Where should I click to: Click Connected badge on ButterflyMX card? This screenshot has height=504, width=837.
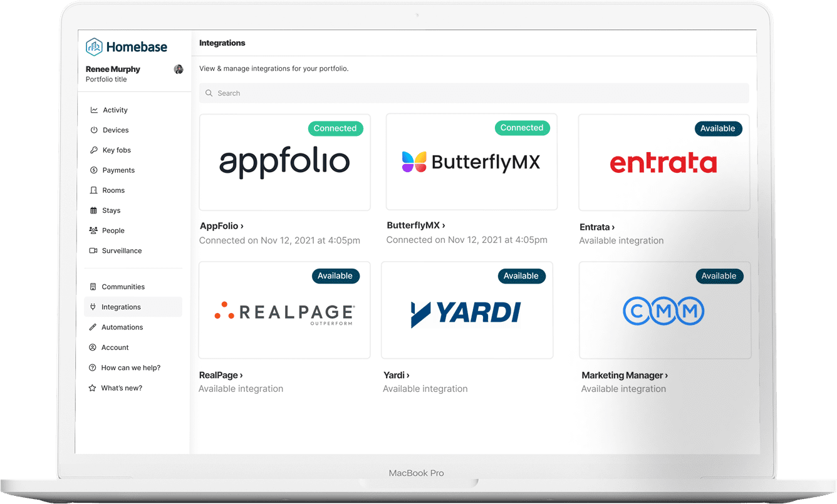pyautogui.click(x=522, y=128)
